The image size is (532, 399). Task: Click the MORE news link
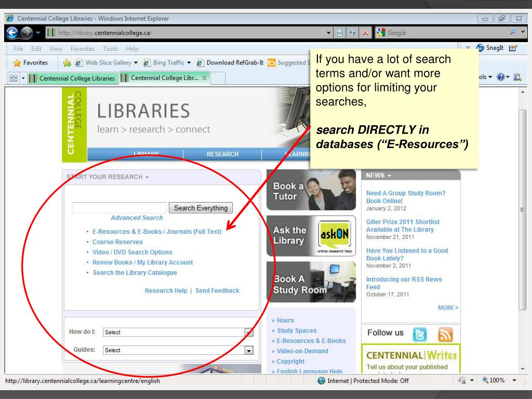448,308
